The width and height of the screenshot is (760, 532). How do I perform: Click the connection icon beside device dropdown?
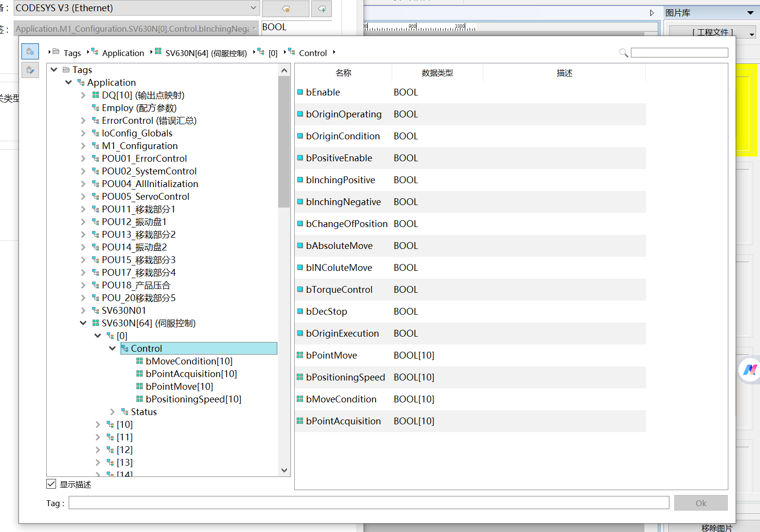[285, 8]
